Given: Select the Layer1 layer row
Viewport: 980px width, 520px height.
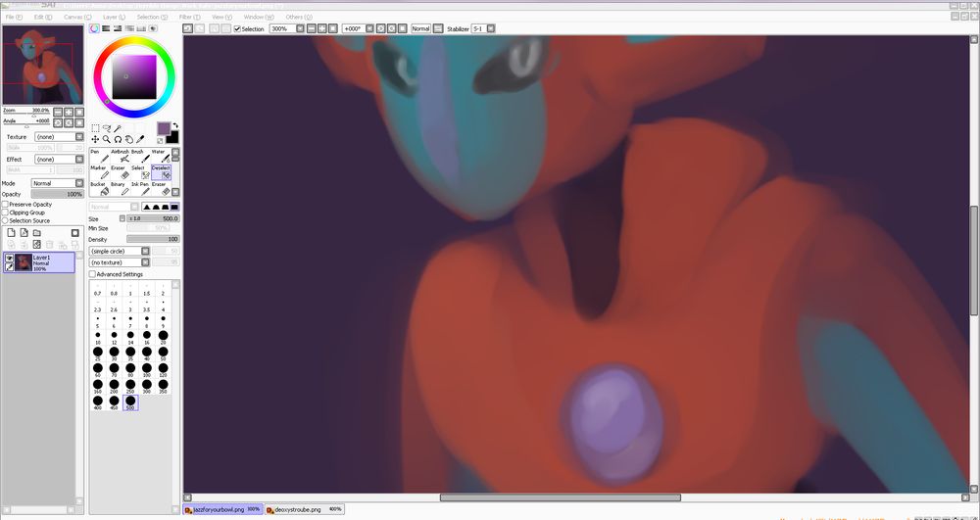Looking at the screenshot, I should coord(39,262).
